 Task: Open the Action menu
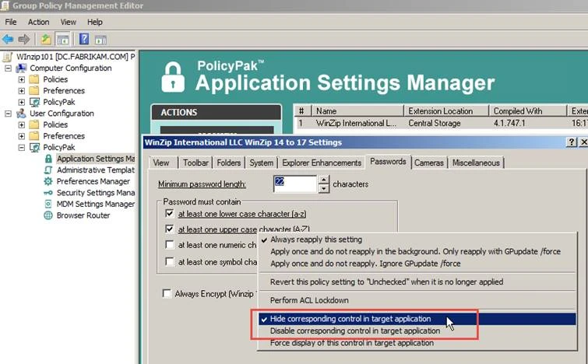(x=38, y=23)
